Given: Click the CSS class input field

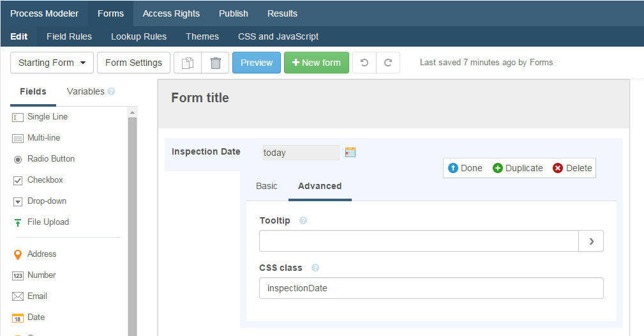Looking at the screenshot, I should pos(431,288).
